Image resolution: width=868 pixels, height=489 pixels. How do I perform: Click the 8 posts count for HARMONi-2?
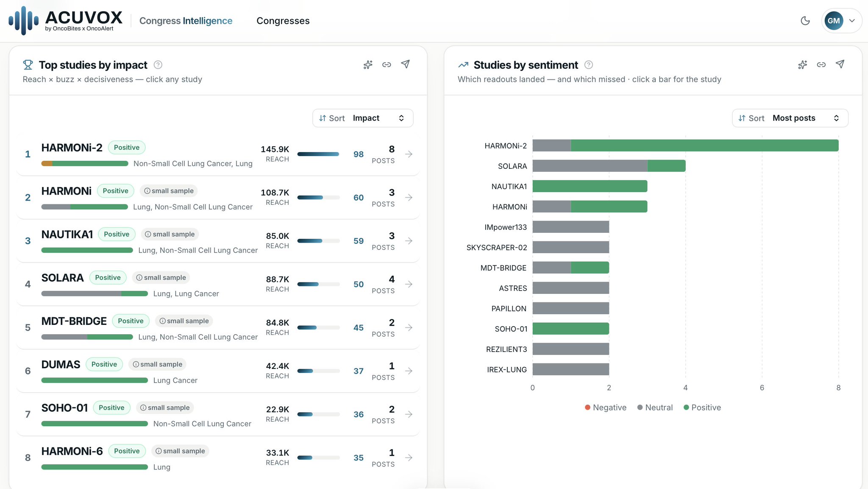tap(392, 149)
